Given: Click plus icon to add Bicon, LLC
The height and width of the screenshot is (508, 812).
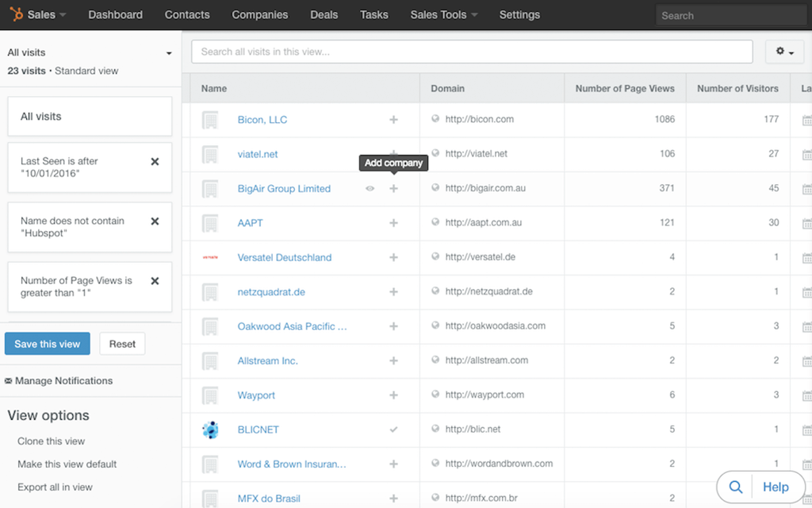Looking at the screenshot, I should click(393, 120).
